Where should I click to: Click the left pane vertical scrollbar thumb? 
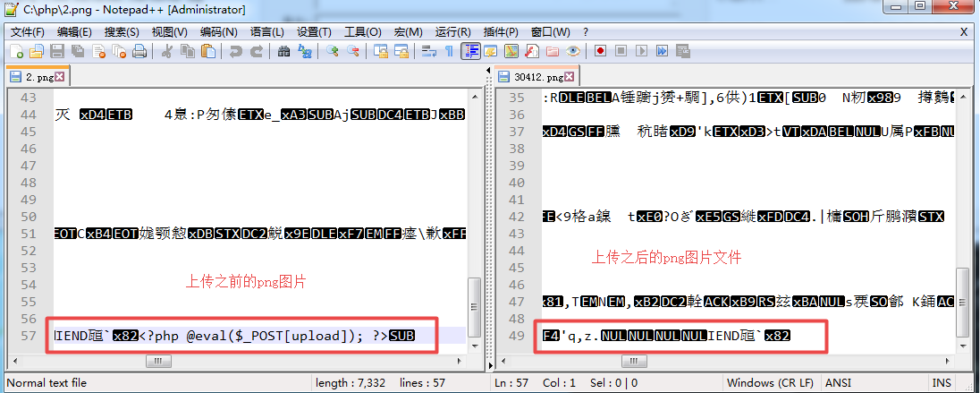tap(475, 305)
